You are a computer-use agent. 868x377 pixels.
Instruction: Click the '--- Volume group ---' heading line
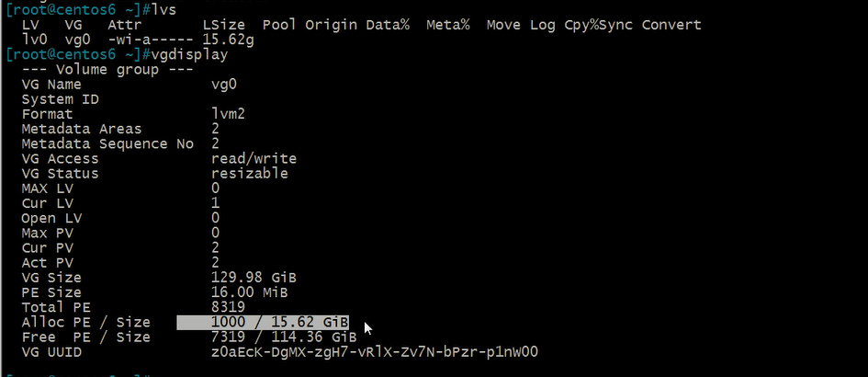[x=107, y=69]
